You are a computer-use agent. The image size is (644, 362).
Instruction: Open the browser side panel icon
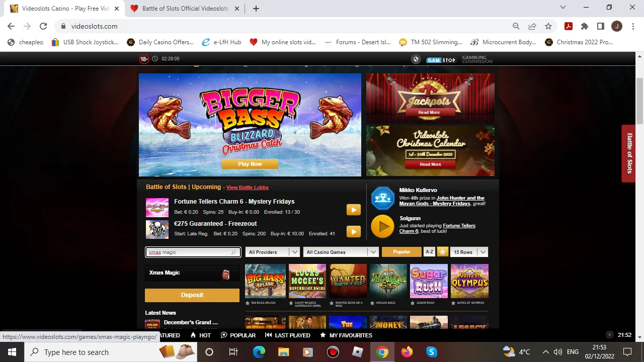click(600, 26)
